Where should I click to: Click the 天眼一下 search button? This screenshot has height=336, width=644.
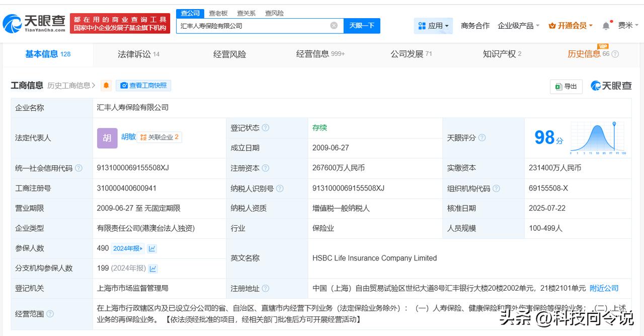click(x=362, y=26)
